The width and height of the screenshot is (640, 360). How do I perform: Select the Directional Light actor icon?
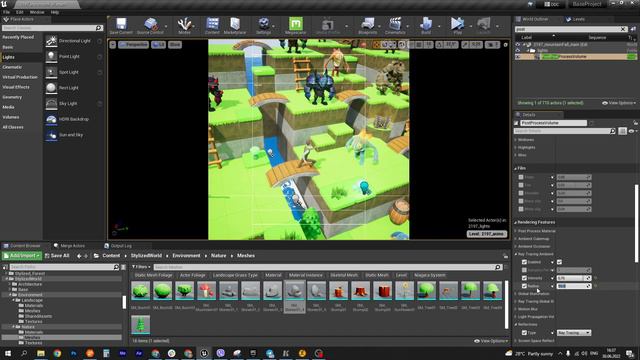[x=51, y=41]
